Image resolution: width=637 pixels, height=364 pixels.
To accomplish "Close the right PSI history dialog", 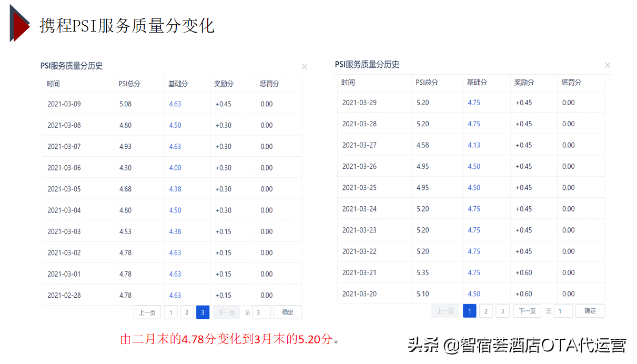I will click(x=608, y=65).
